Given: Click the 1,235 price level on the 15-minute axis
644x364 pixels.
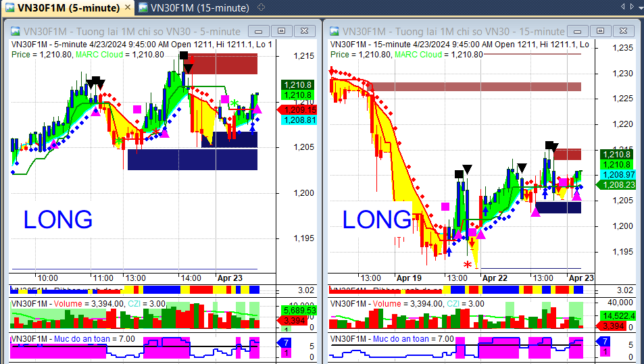Looking at the screenshot, I should [x=622, y=48].
